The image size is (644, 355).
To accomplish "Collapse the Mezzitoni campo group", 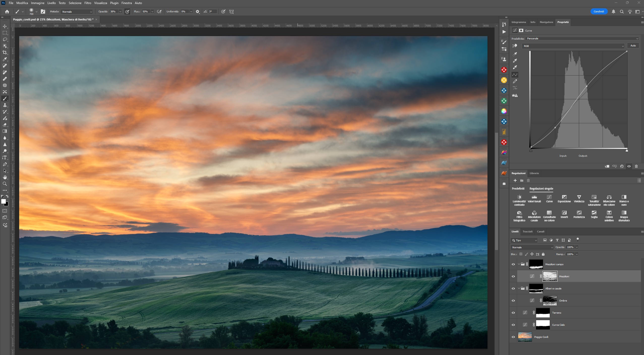I will [519, 264].
